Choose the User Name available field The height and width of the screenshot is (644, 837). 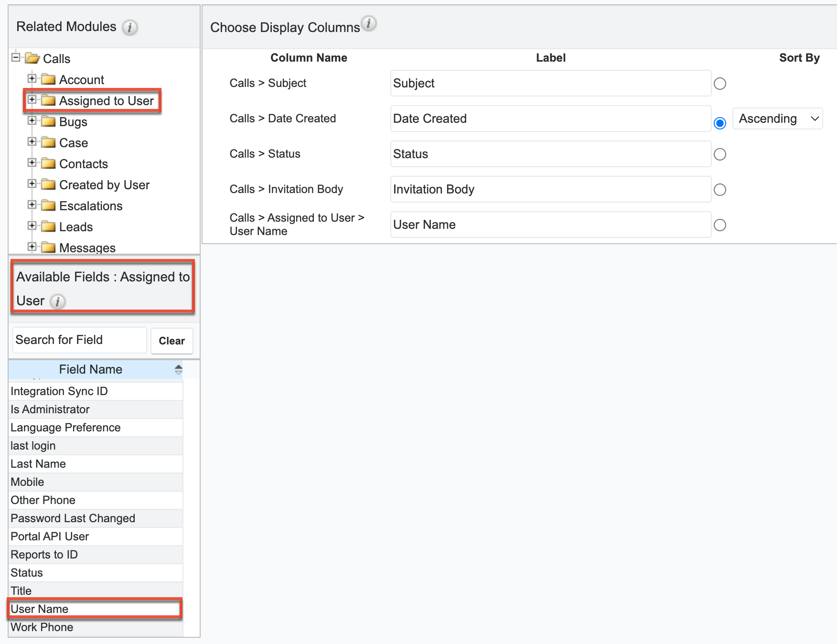pyautogui.click(x=40, y=609)
